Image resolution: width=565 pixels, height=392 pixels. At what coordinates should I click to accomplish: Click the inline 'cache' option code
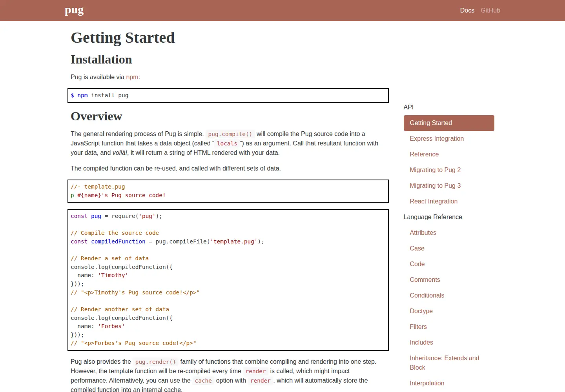tap(203, 381)
